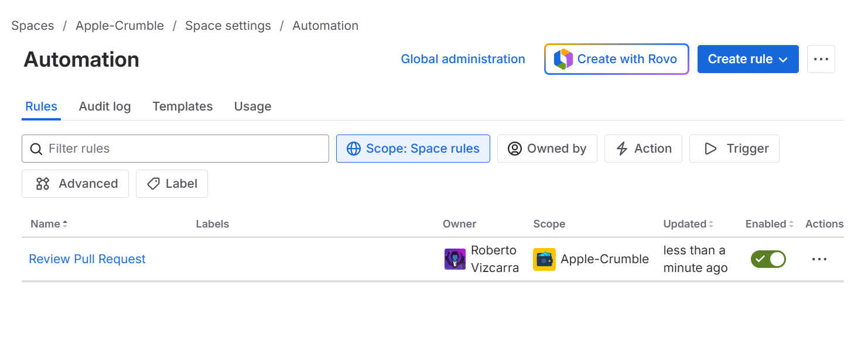Viewport: 868px width, 341px height.
Task: Open the Label filter button
Action: point(172,184)
